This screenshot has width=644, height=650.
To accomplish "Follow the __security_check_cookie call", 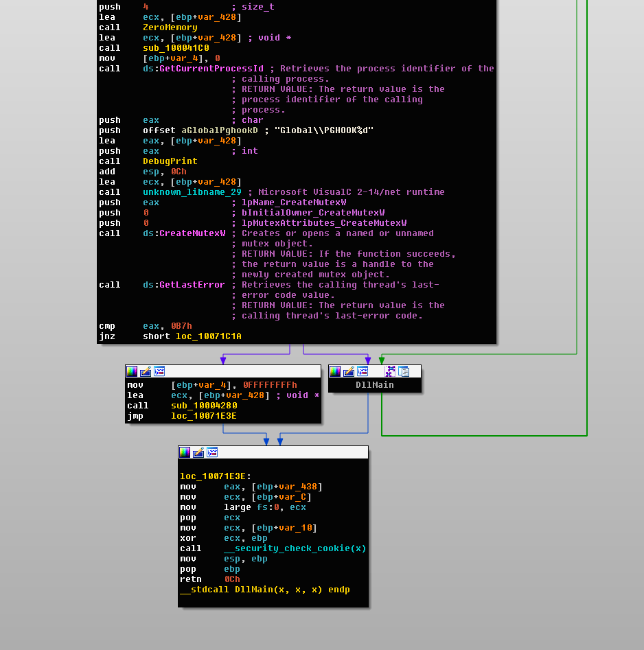I will click(x=295, y=548).
